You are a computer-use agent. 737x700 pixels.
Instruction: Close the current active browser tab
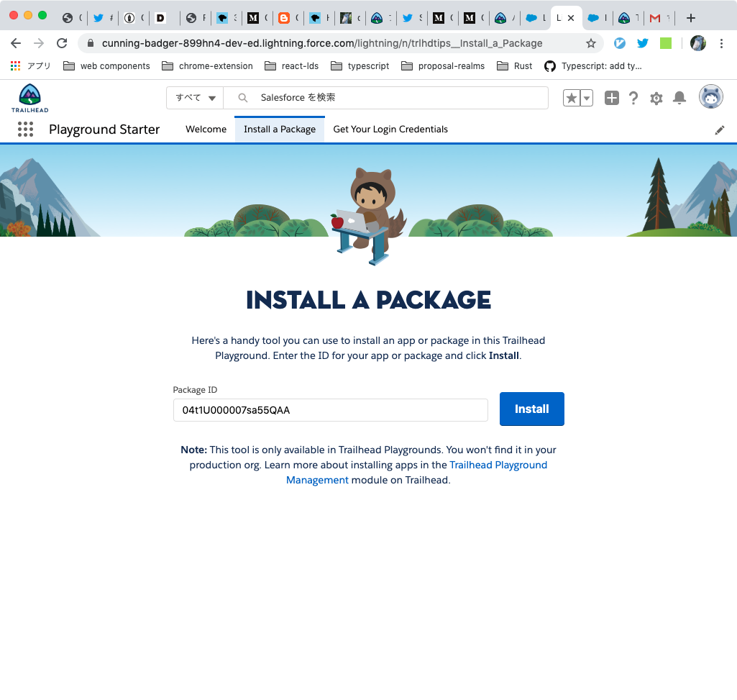pos(571,18)
